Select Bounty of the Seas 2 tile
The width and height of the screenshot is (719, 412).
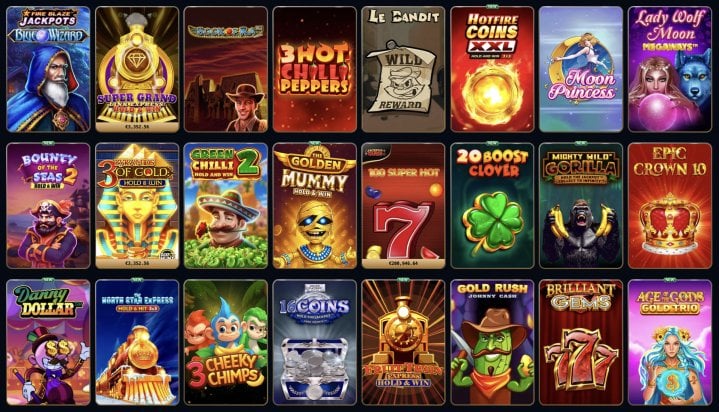click(x=48, y=206)
